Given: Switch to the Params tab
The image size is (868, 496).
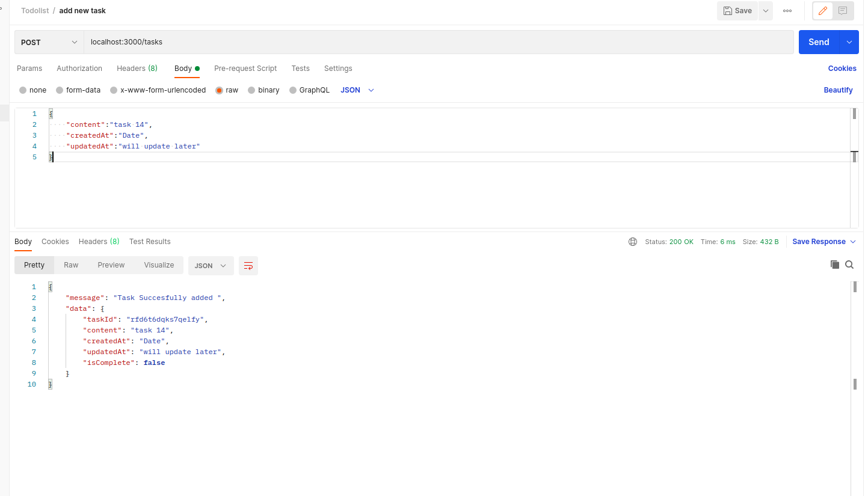Looking at the screenshot, I should [29, 69].
